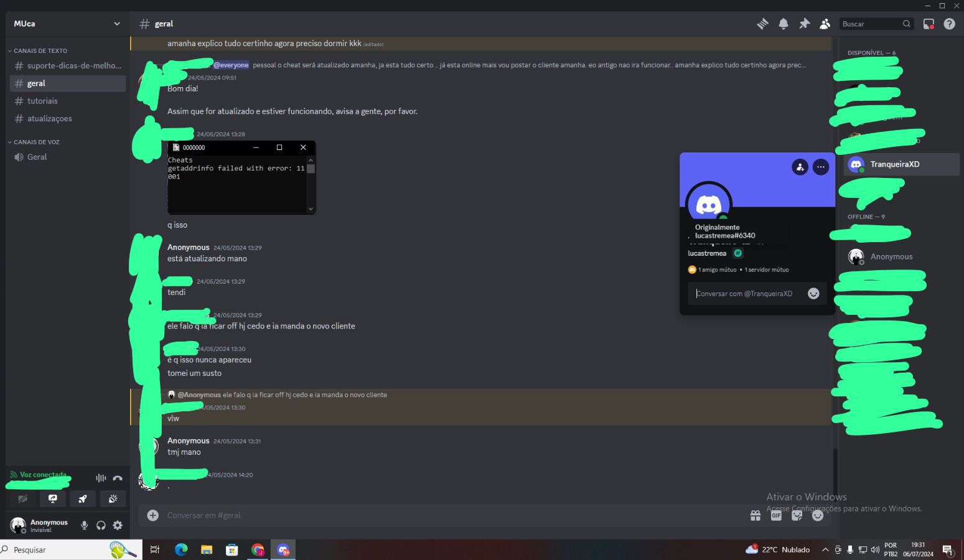964x560 pixels.
Task: Open the atualizaçoes channel
Action: pyautogui.click(x=49, y=118)
